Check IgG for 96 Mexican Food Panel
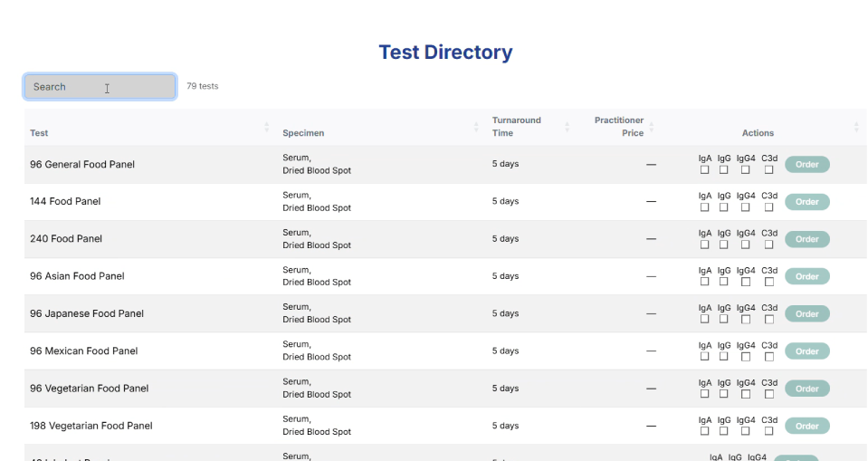The width and height of the screenshot is (868, 461). click(x=723, y=356)
